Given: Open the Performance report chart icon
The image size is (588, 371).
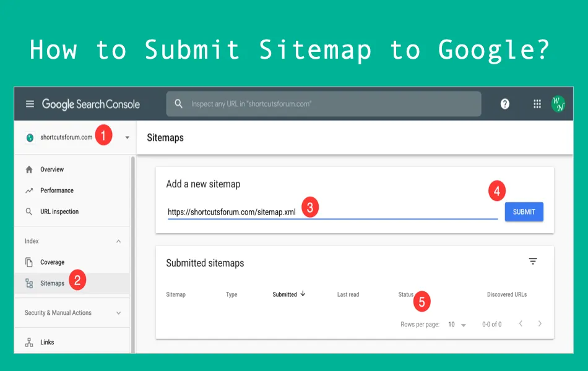Looking at the screenshot, I should point(28,190).
